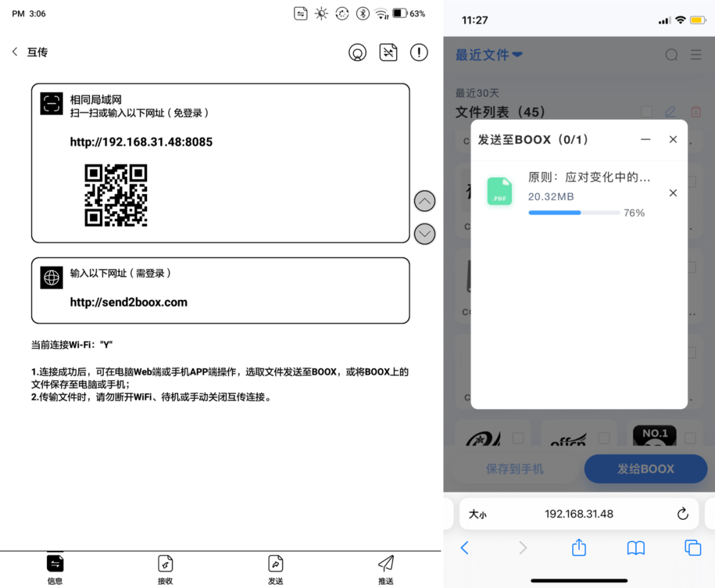Open the Safari tabs overview
The image size is (715, 588).
pos(692,548)
